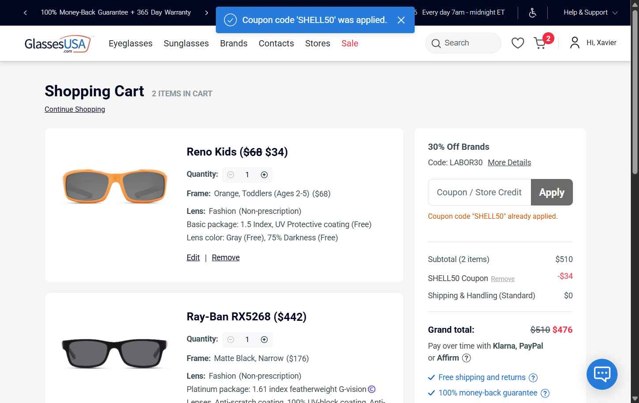Open money-back guarantee info question icon

[545, 393]
